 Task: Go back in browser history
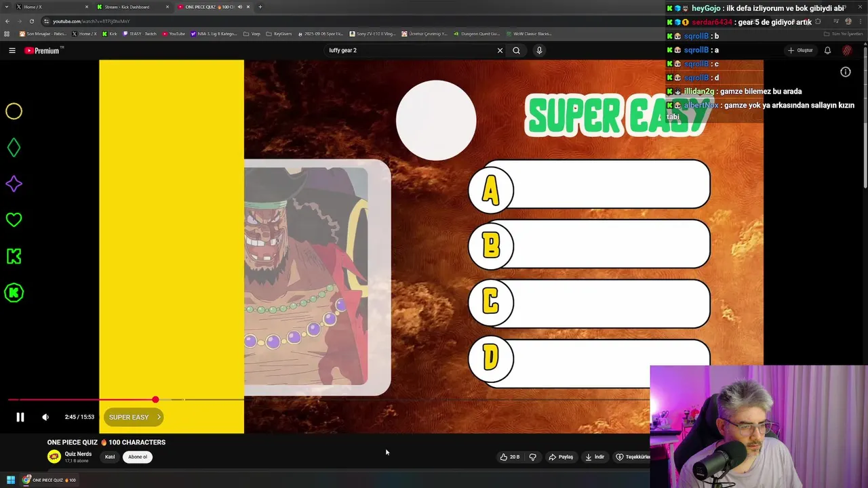coord(7,21)
